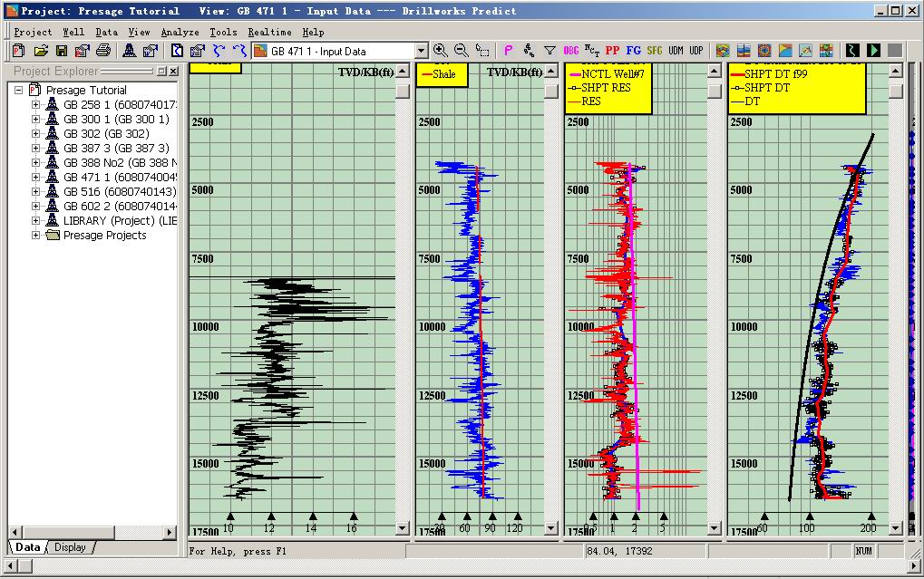Expand the GB 300 1 well node
This screenshot has height=579, width=924.
click(x=36, y=119)
